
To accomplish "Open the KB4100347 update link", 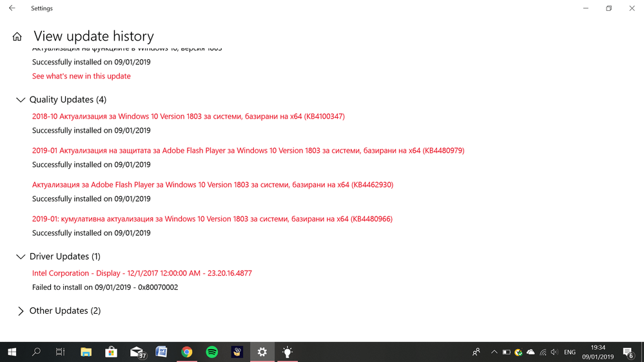I will (188, 116).
